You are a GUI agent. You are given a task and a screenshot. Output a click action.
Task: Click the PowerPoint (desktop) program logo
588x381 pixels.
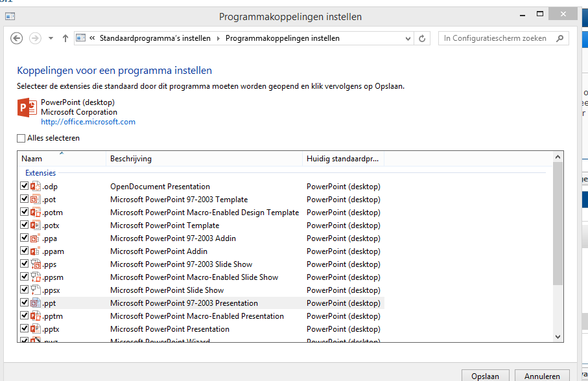[27, 108]
